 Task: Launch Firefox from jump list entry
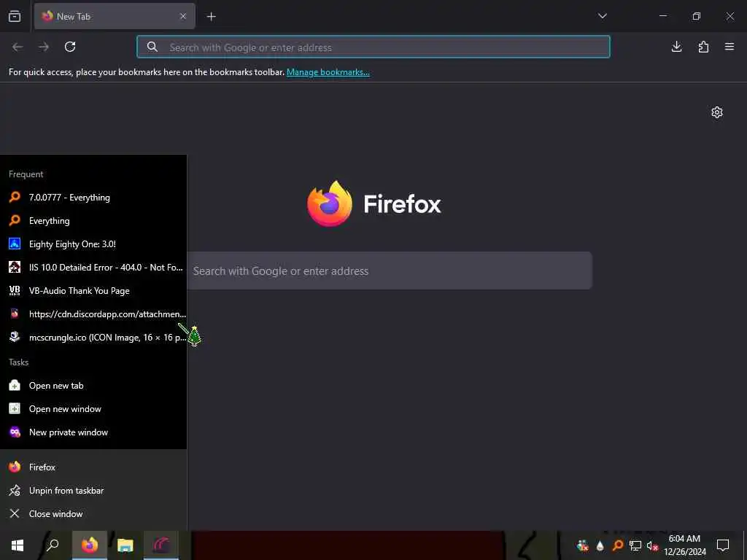pos(93,467)
